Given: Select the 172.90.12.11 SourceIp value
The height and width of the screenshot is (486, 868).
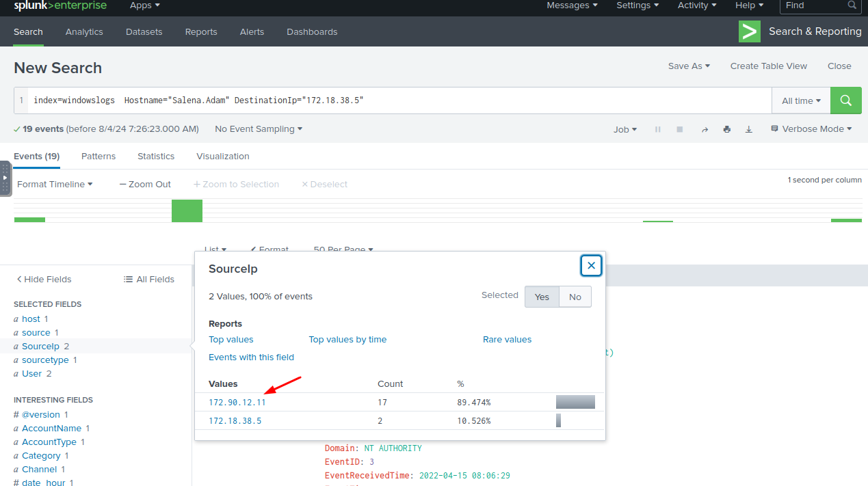Looking at the screenshot, I should (237, 403).
